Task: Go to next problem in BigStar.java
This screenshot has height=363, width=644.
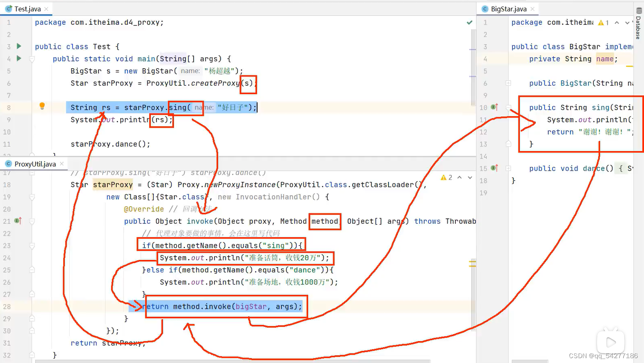Action: (627, 23)
